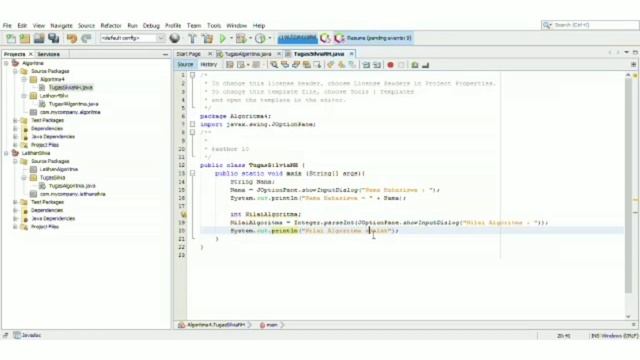The image size is (640, 360).
Task: Open the Debug Project dropdown arrow
Action: pyautogui.click(x=250, y=38)
